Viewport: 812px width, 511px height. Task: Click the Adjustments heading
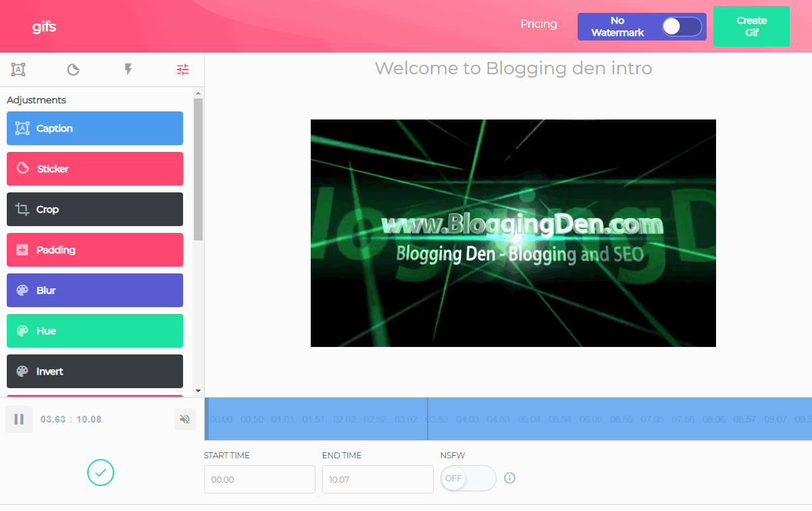coord(36,100)
